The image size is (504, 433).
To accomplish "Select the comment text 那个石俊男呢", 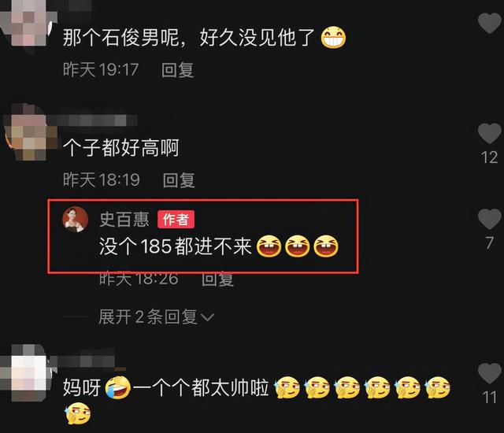I will [x=120, y=37].
